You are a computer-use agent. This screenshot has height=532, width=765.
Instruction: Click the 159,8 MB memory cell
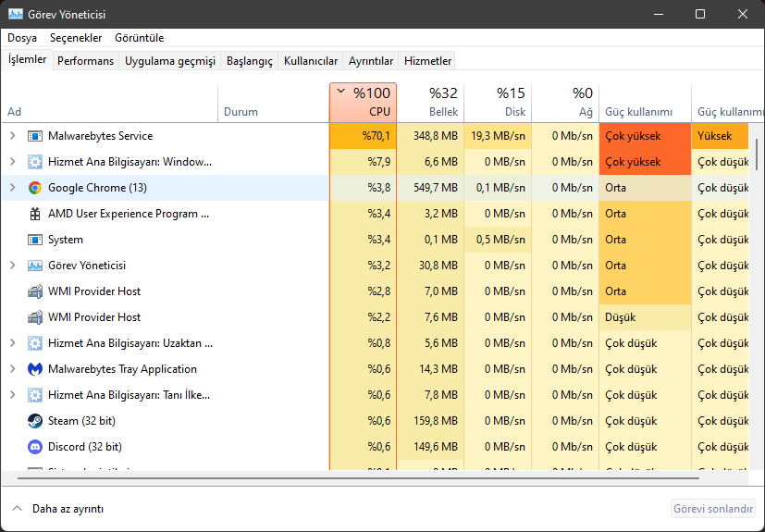coord(430,421)
